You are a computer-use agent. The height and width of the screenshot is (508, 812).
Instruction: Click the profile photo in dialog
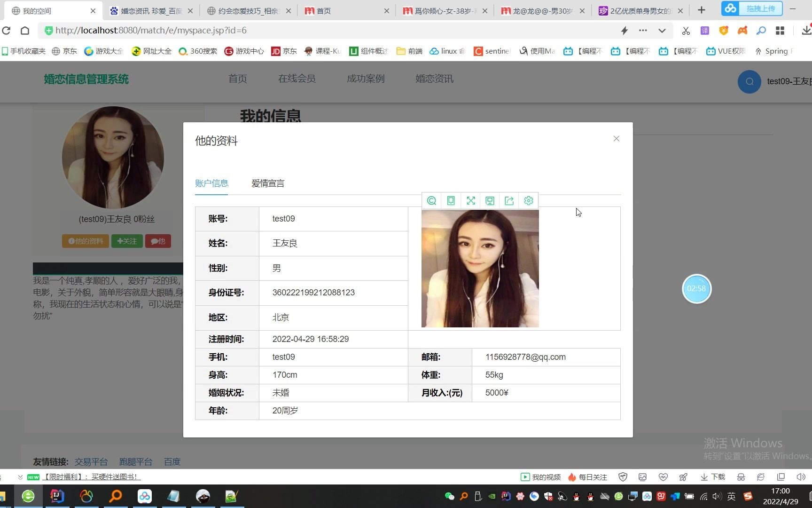tap(480, 269)
